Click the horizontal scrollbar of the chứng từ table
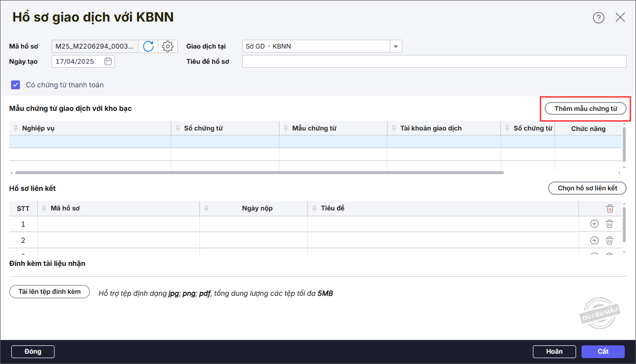The width and height of the screenshot is (636, 364). [x=259, y=173]
